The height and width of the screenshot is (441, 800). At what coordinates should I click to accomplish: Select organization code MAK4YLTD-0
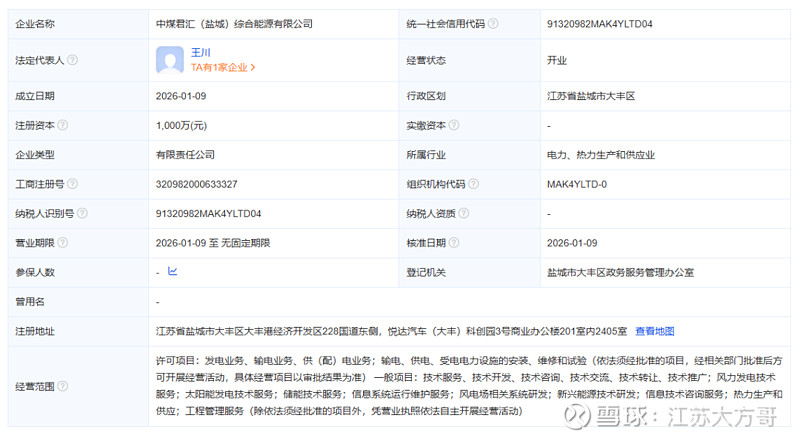[x=577, y=184]
